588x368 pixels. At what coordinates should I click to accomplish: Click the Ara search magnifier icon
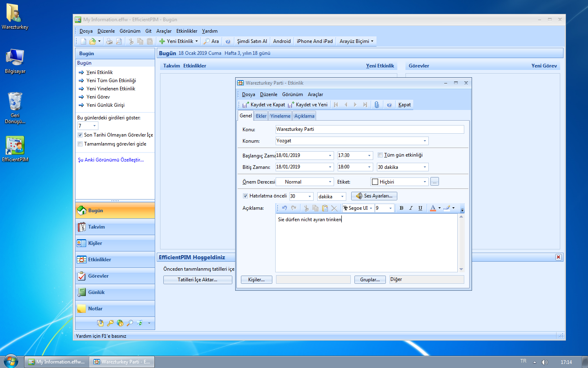click(x=207, y=41)
